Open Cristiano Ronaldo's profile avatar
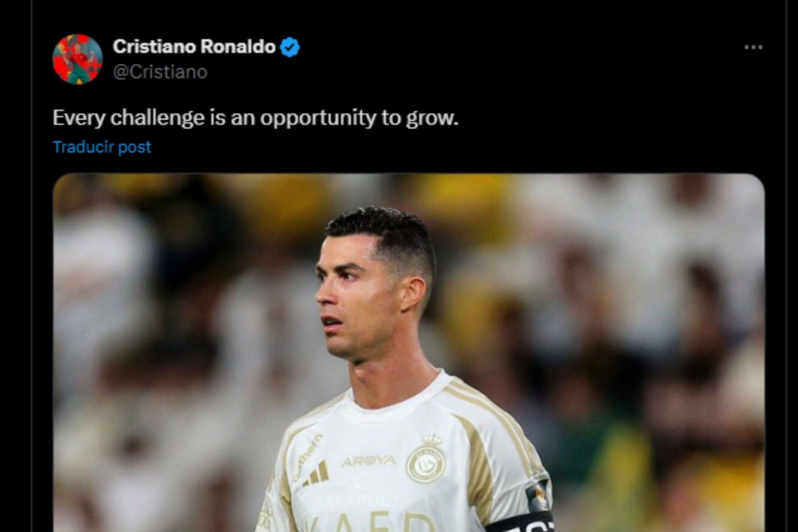The image size is (798, 532). [77, 59]
